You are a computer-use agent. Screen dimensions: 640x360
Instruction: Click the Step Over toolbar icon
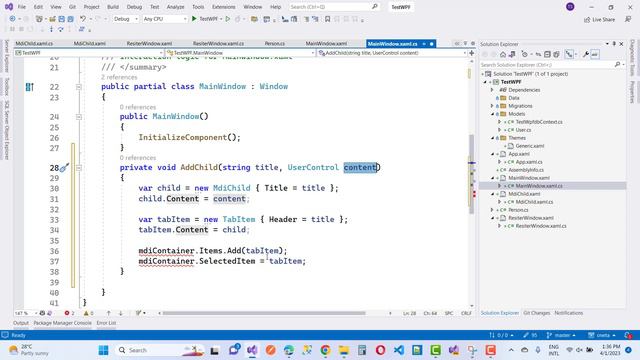point(60,29)
